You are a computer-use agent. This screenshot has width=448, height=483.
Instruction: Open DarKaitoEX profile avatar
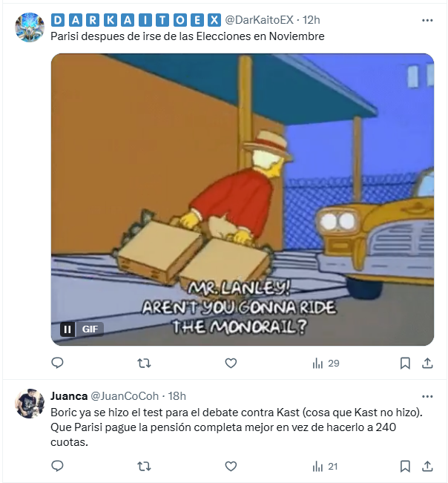coord(30,27)
